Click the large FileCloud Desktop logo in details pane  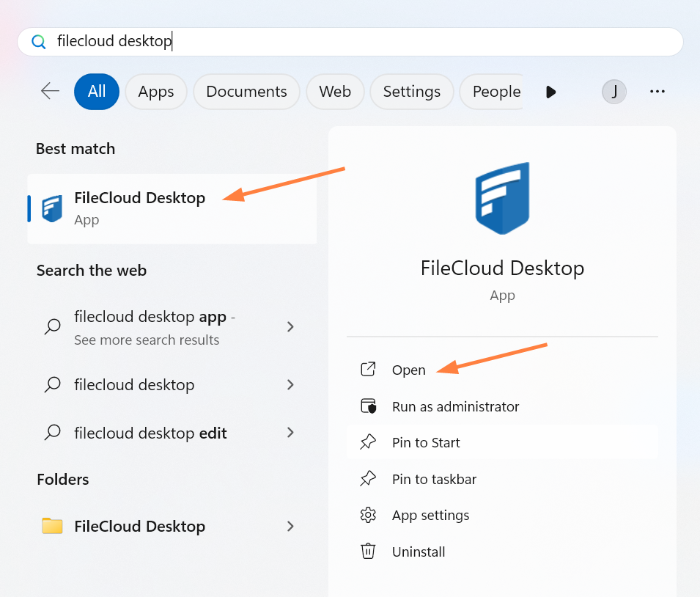(x=502, y=199)
